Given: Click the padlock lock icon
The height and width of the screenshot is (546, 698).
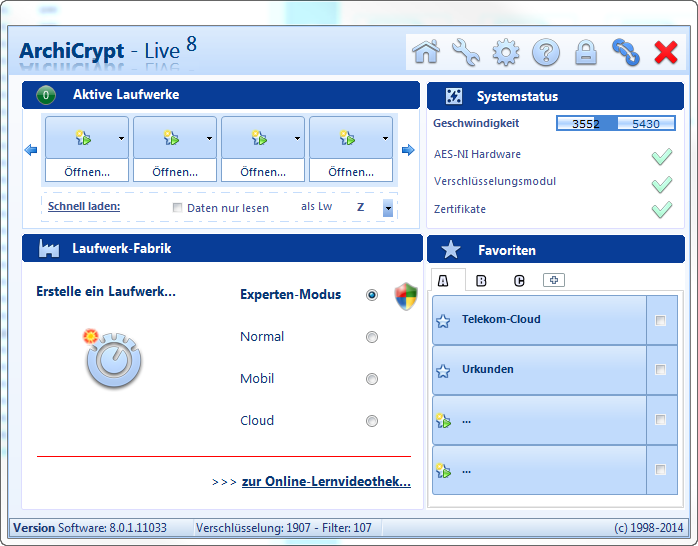Looking at the screenshot, I should coord(586,53).
